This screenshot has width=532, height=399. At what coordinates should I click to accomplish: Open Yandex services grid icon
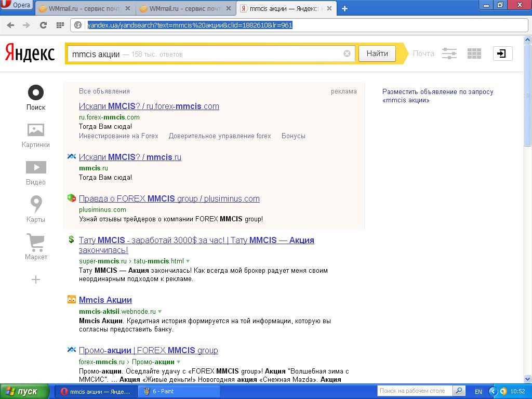(x=474, y=54)
